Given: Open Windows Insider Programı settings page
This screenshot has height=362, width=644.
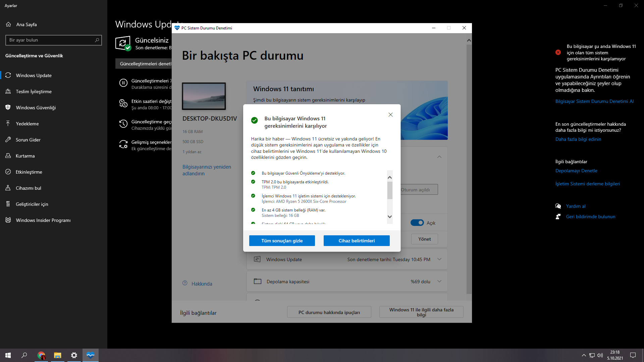Looking at the screenshot, I should pos(43,220).
